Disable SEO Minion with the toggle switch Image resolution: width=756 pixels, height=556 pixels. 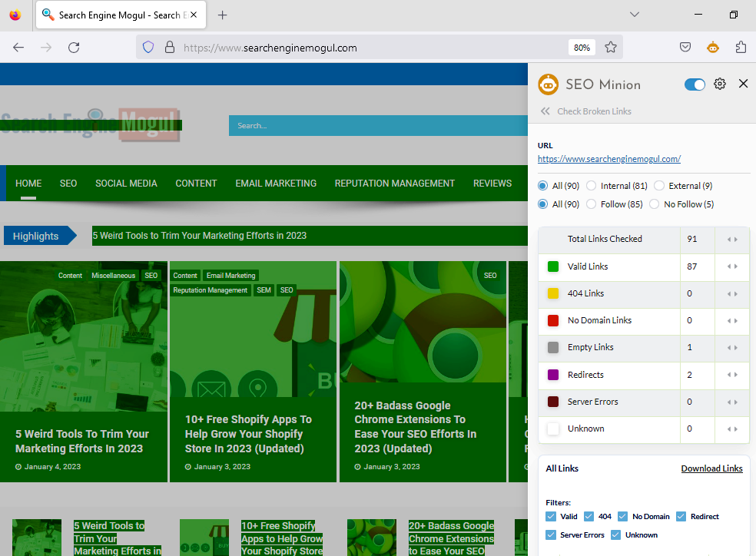(x=695, y=84)
